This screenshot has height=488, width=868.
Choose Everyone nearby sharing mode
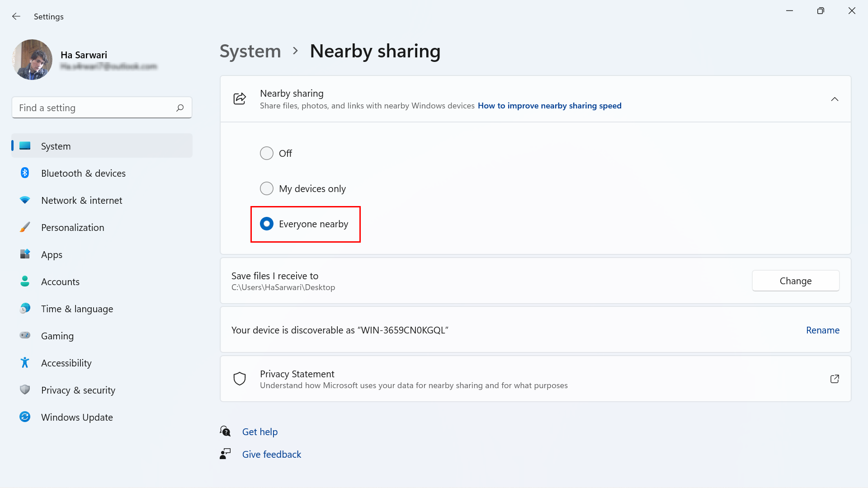pyautogui.click(x=267, y=224)
